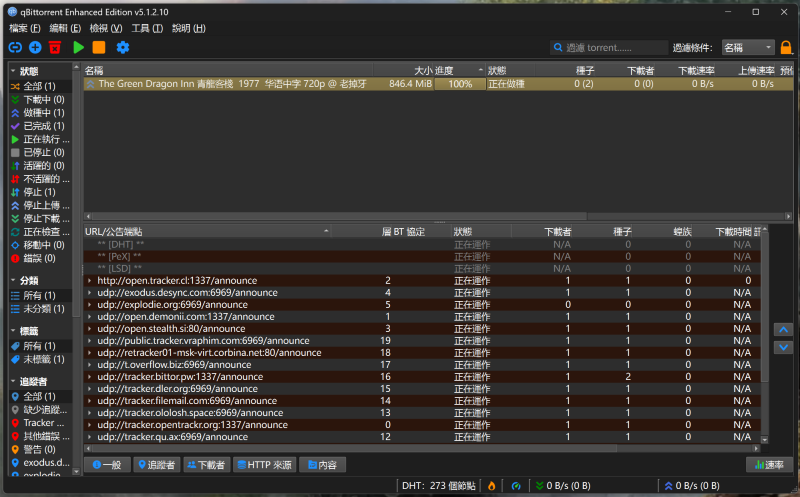Sort trackers by URL/公告端點 header

[x=207, y=232]
